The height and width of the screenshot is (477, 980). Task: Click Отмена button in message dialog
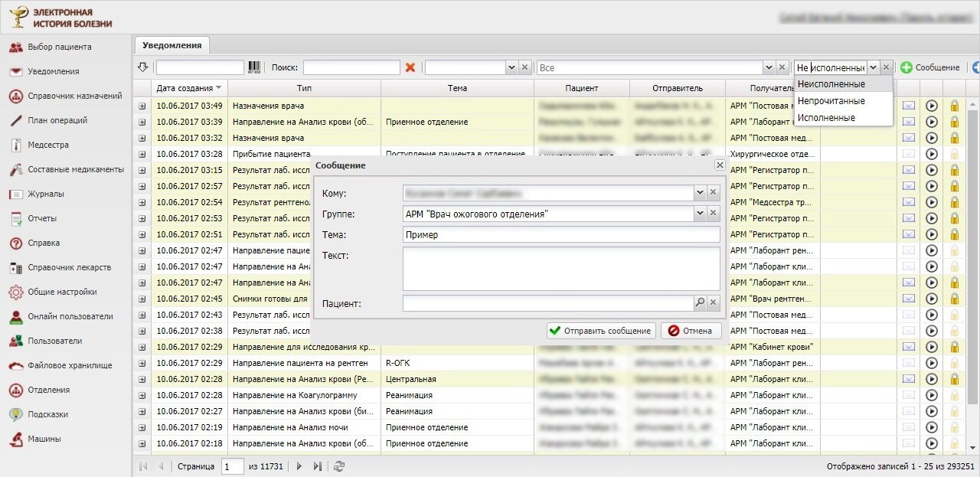pos(691,331)
